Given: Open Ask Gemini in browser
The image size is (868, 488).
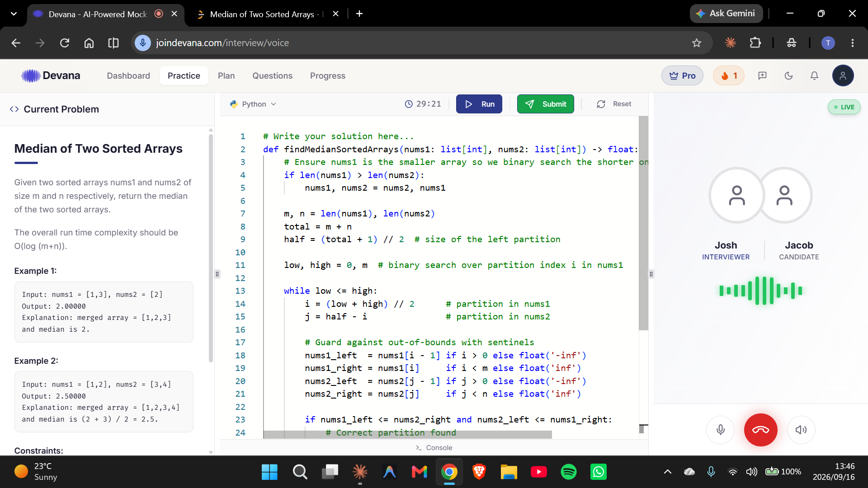Looking at the screenshot, I should pos(726,14).
